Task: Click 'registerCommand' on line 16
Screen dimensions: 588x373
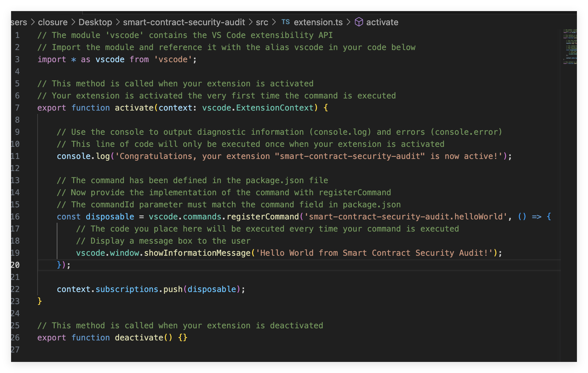Action: tap(263, 217)
